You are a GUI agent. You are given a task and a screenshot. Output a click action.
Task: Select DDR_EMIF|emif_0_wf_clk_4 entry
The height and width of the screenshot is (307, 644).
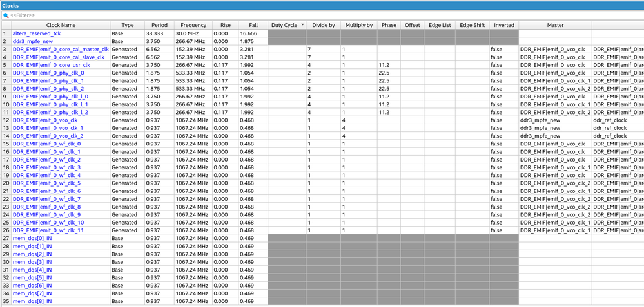pos(47,176)
